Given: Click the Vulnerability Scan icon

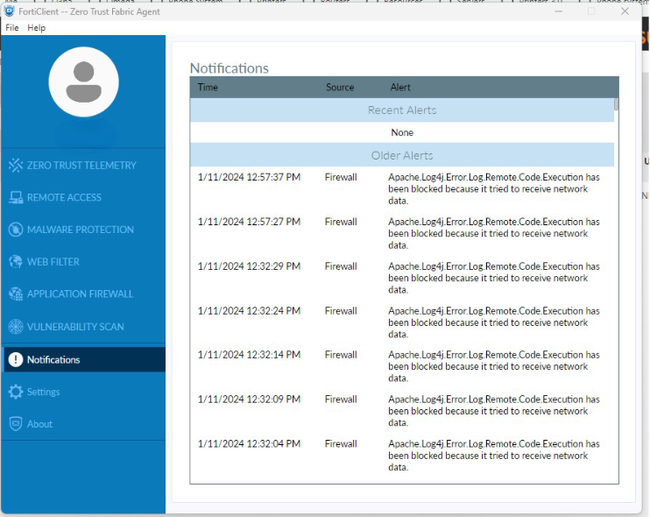Looking at the screenshot, I should click(x=16, y=327).
